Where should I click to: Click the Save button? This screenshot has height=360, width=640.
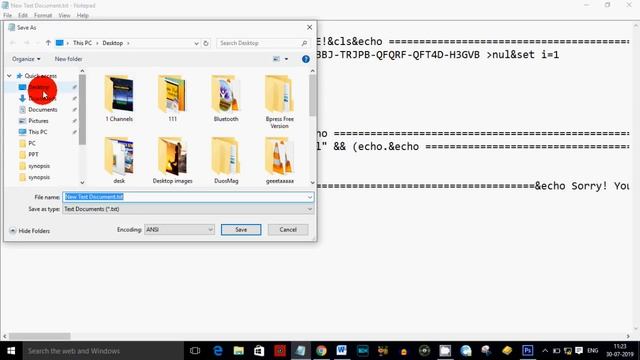tap(241, 230)
